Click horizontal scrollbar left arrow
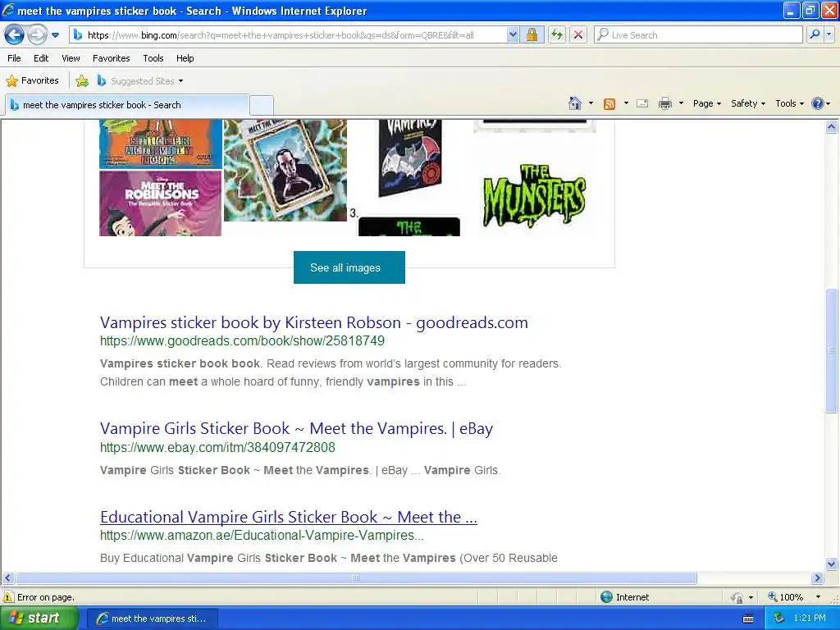The height and width of the screenshot is (630, 840). (x=7, y=578)
